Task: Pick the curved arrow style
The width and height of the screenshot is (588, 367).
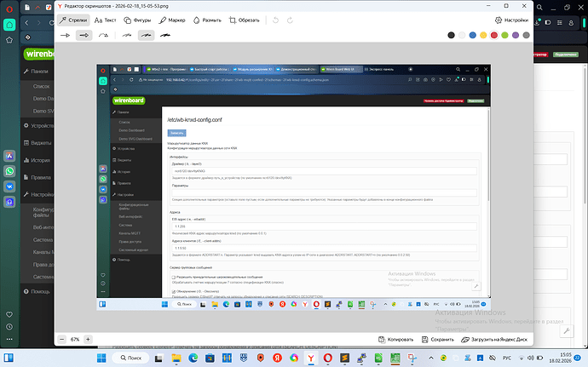Action: pyautogui.click(x=103, y=35)
